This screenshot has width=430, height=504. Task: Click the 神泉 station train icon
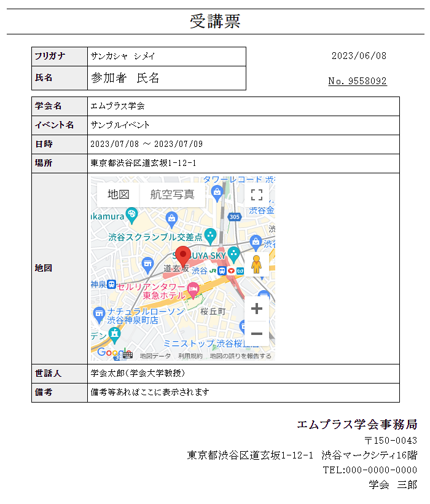pyautogui.click(x=111, y=285)
